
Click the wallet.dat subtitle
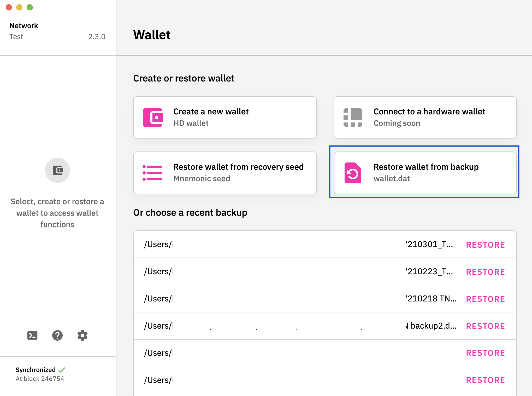(x=392, y=179)
